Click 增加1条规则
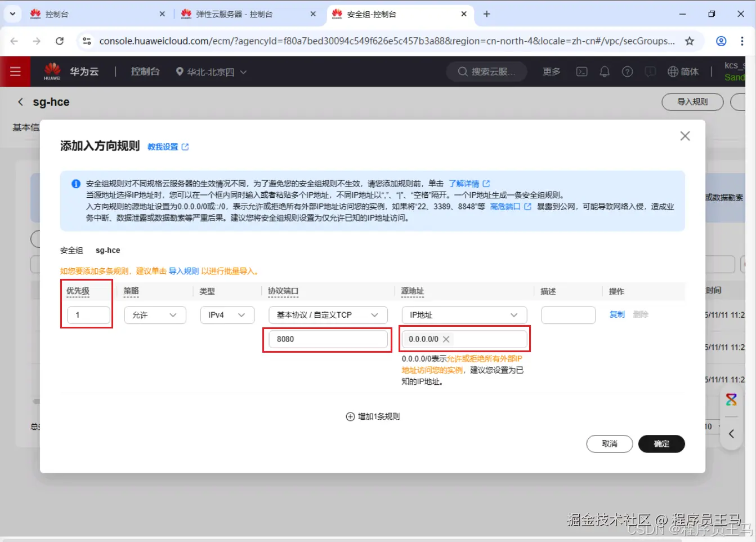 pyautogui.click(x=373, y=416)
